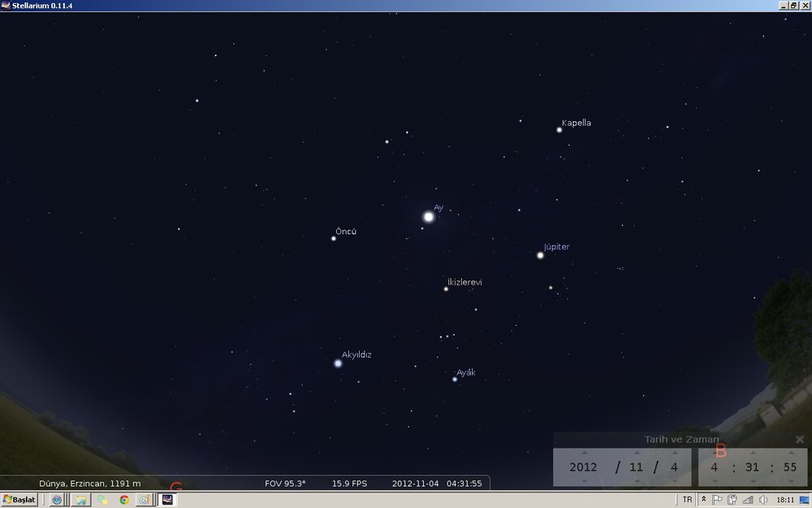Select the Moon labeled Ay
The image size is (812, 508).
[429, 217]
